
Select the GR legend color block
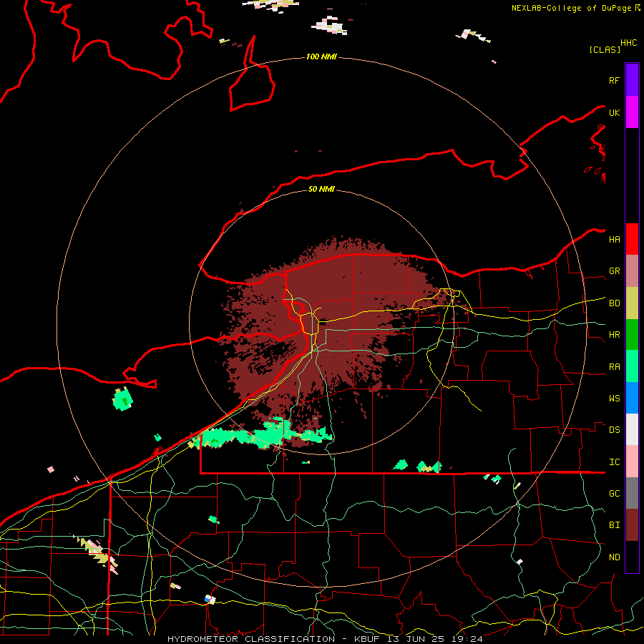tap(632, 271)
